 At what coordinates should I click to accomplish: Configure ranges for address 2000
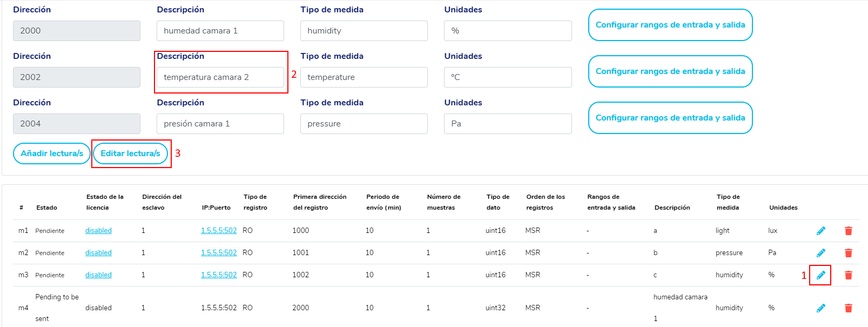tap(670, 25)
